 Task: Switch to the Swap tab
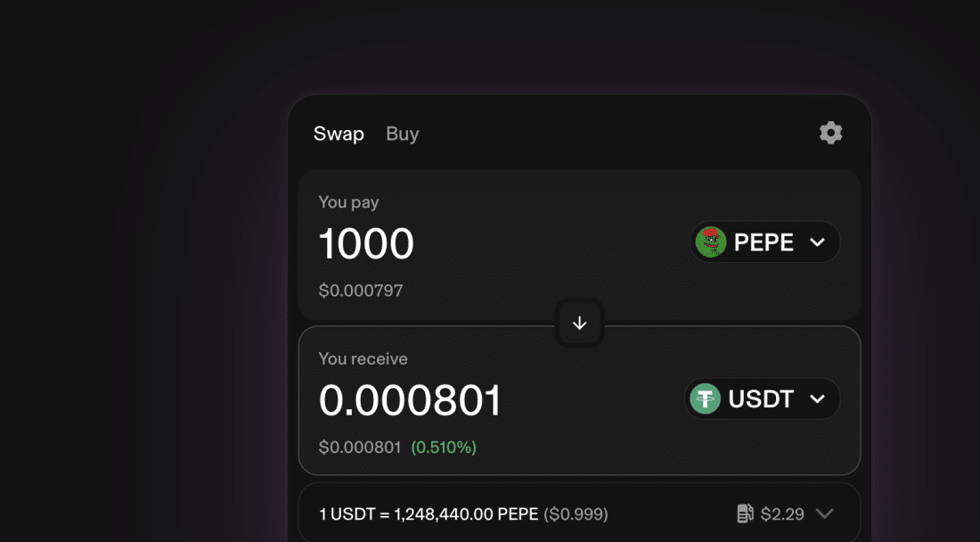pyautogui.click(x=339, y=134)
